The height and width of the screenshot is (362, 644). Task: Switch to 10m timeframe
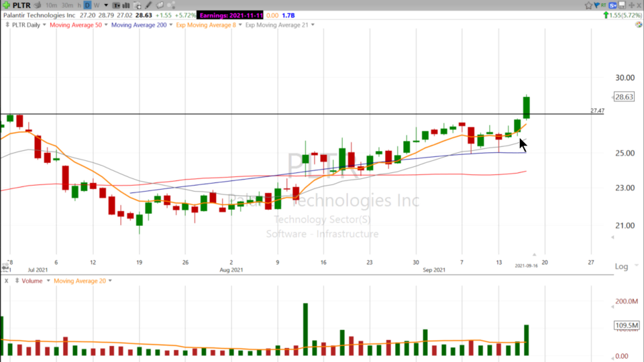click(52, 5)
